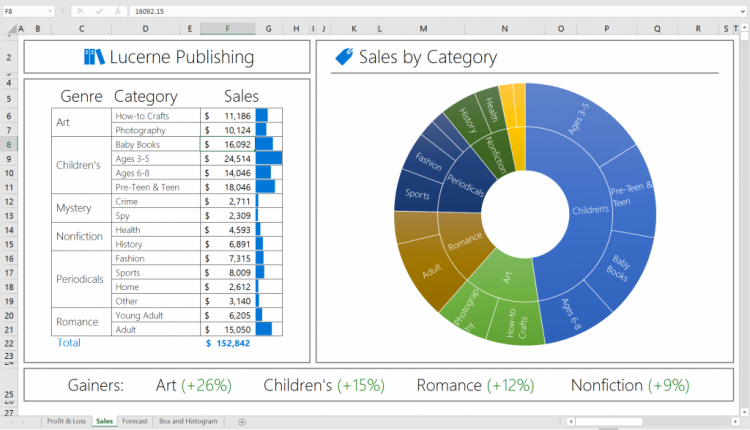
Task: Select the Baby Books category cell
Action: click(x=156, y=144)
